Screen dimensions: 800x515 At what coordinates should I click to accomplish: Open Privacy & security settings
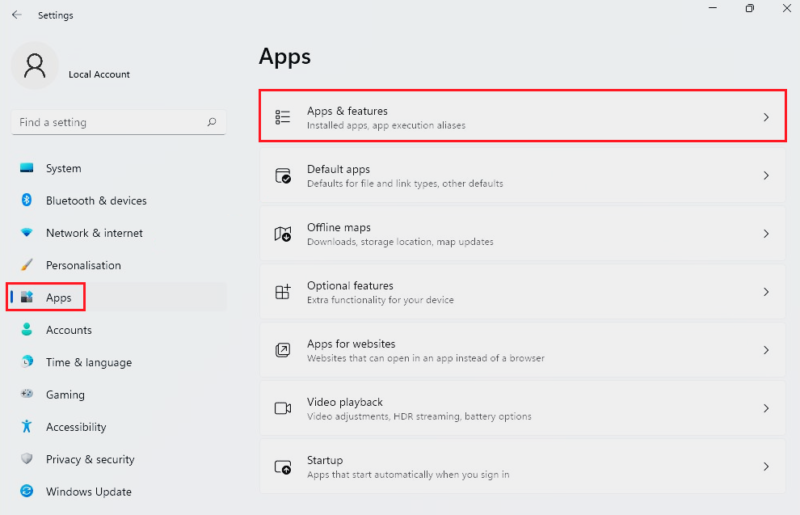point(89,459)
